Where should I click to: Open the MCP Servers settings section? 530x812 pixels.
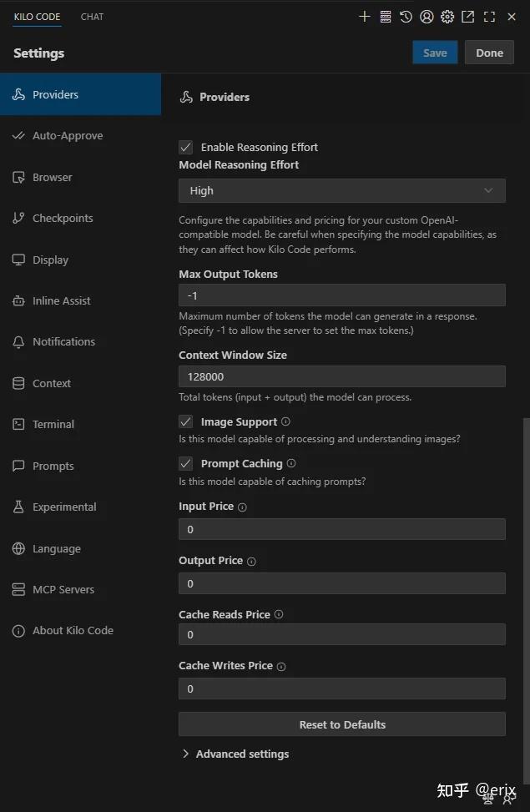tap(63, 589)
